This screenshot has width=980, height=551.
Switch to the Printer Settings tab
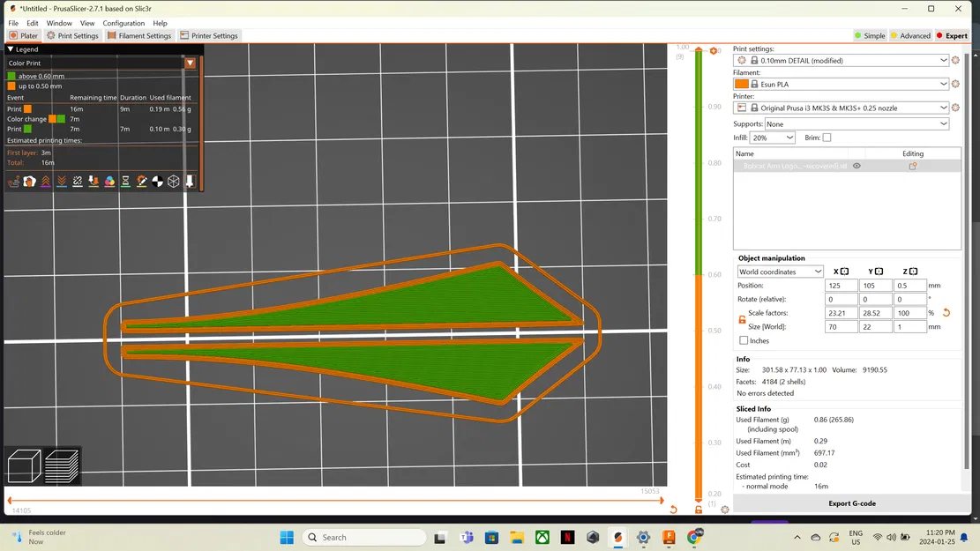pos(209,35)
